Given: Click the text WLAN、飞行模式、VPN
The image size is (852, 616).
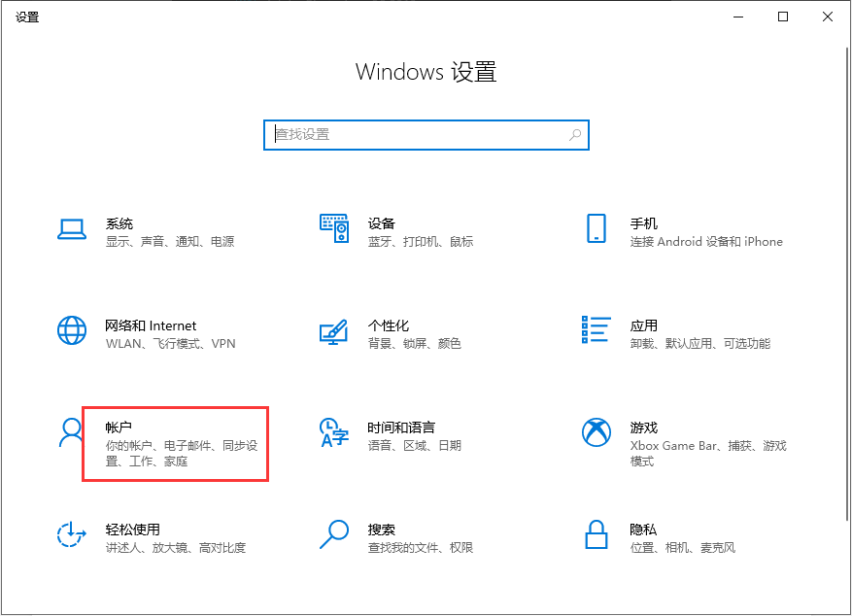Looking at the screenshot, I should click(171, 344).
